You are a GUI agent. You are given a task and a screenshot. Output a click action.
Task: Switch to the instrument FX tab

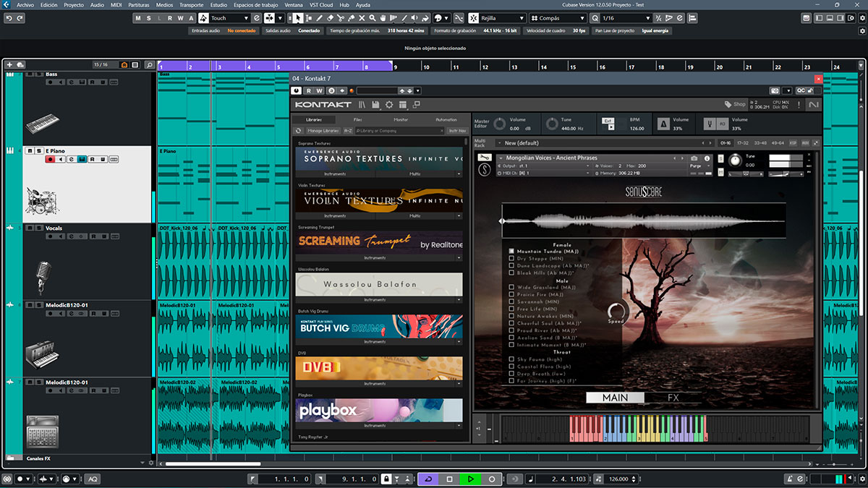(x=673, y=398)
